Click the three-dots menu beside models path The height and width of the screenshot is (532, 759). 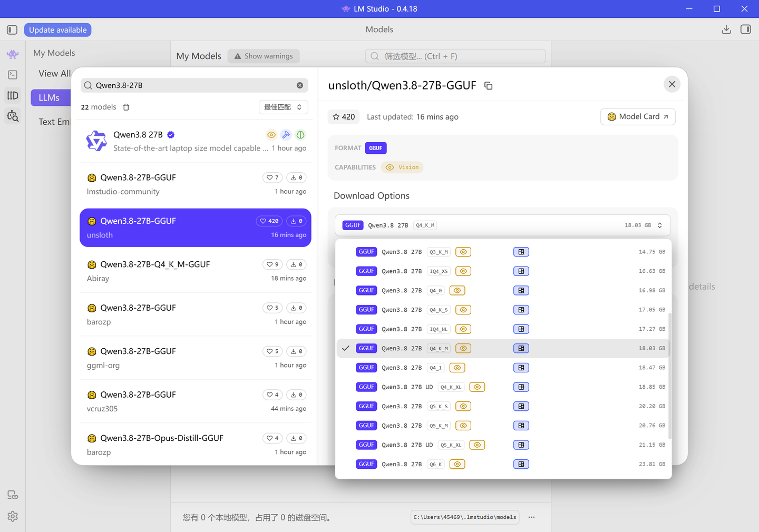[x=531, y=517]
